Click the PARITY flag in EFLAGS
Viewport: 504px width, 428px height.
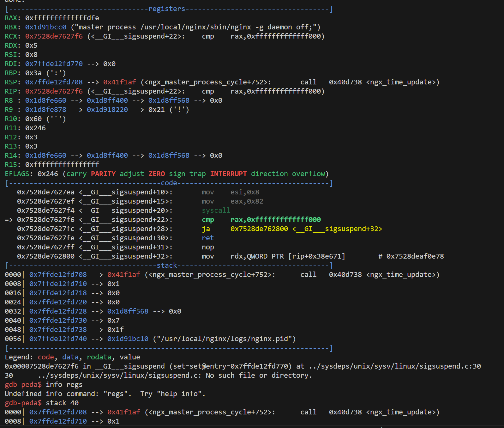[x=103, y=174]
